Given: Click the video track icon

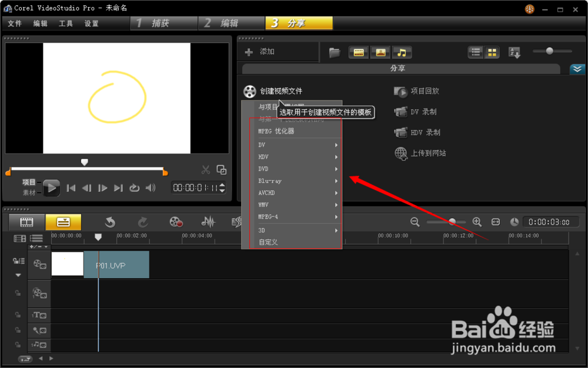Looking at the screenshot, I should pyautogui.click(x=39, y=265).
